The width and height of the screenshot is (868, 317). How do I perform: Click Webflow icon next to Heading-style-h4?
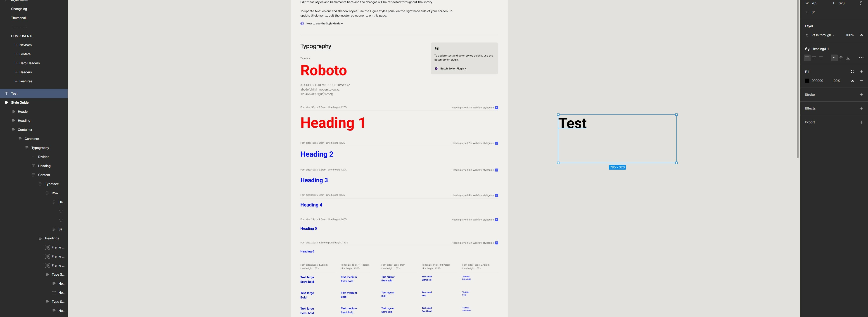(x=496, y=195)
